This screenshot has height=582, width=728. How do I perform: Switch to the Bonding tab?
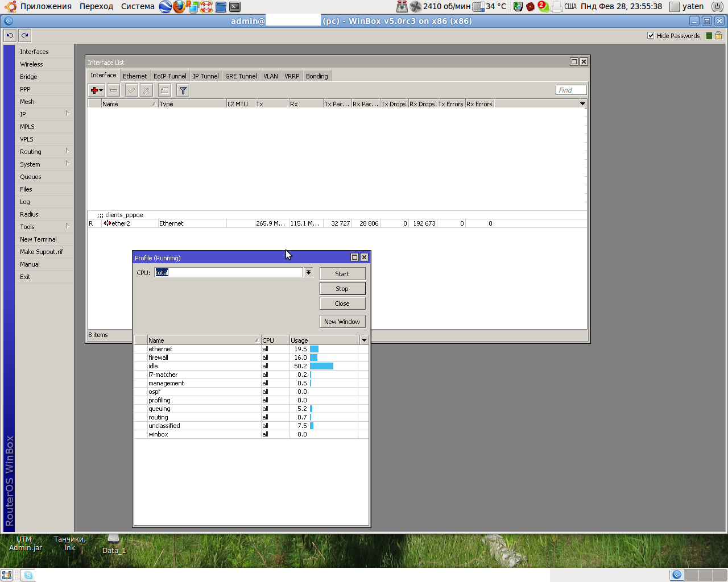point(317,76)
